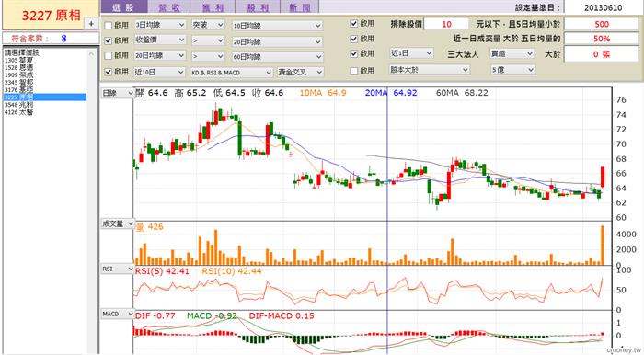Select the highlighted 3227 原相 list row
The width and height of the screenshot is (644, 355).
click(45, 97)
